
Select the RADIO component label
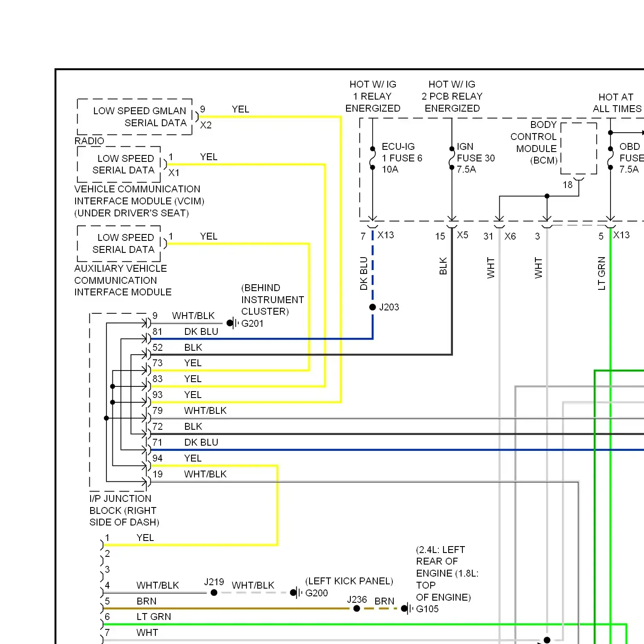[89, 141]
